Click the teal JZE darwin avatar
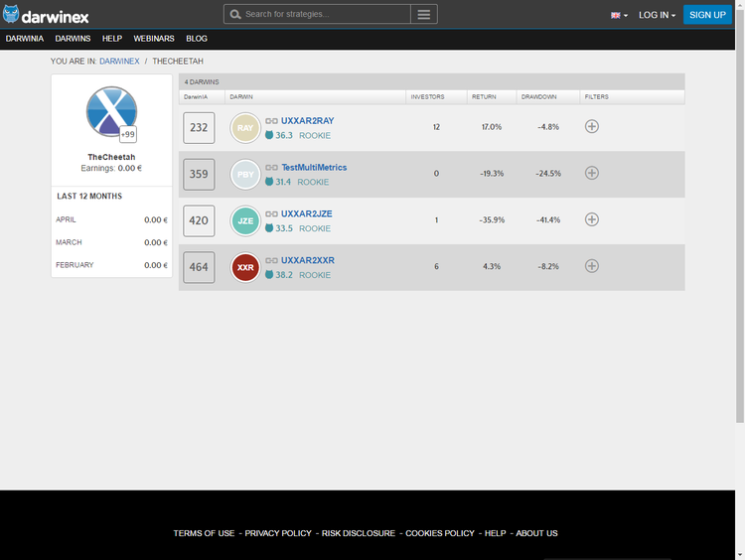This screenshot has width=745, height=560. [x=245, y=220]
